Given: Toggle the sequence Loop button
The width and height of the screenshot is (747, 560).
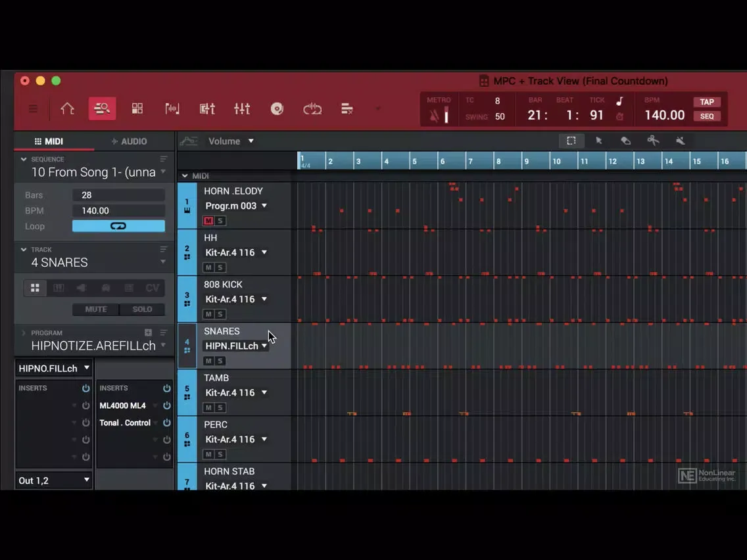Looking at the screenshot, I should coord(118,226).
